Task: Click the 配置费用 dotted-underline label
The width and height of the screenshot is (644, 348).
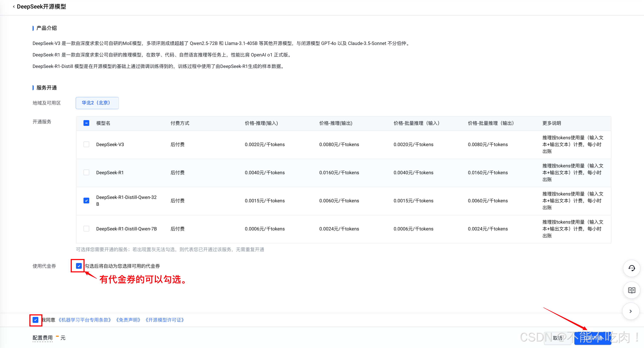Action: 43,338
